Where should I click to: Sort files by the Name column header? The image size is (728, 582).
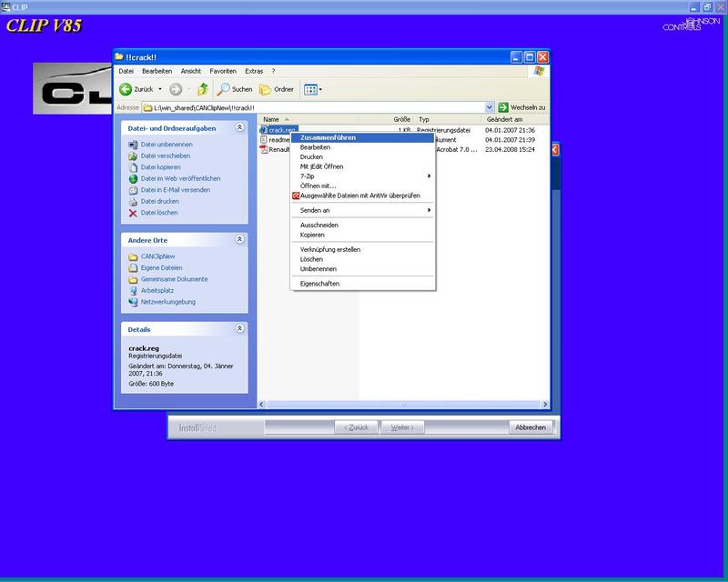(x=271, y=119)
